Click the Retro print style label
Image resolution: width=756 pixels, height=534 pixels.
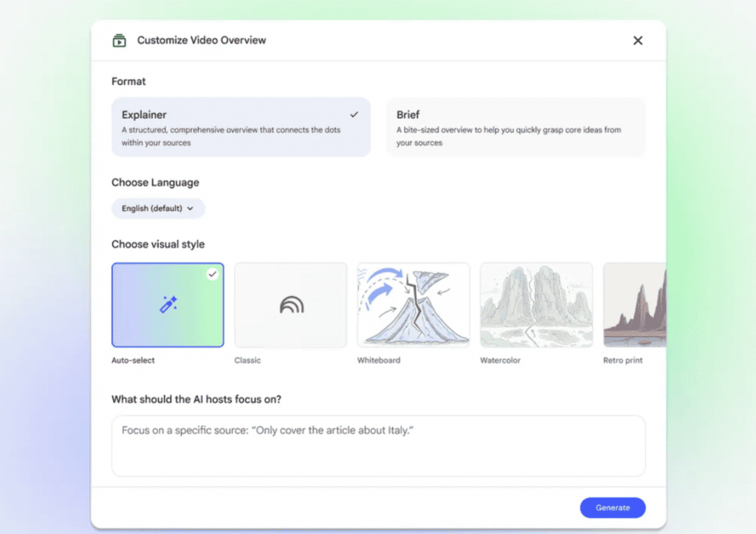pyautogui.click(x=622, y=360)
